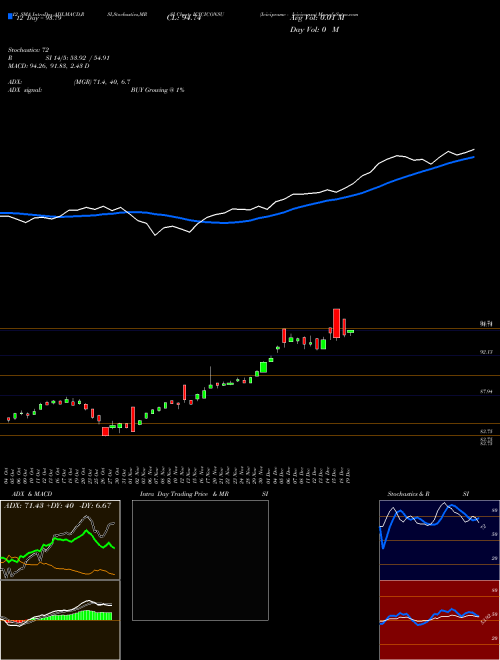Viewport: 500px width, 660px height.
Task: Click the 'SI 14/3: 53.92 / 54.91' value
Action: 78,58
